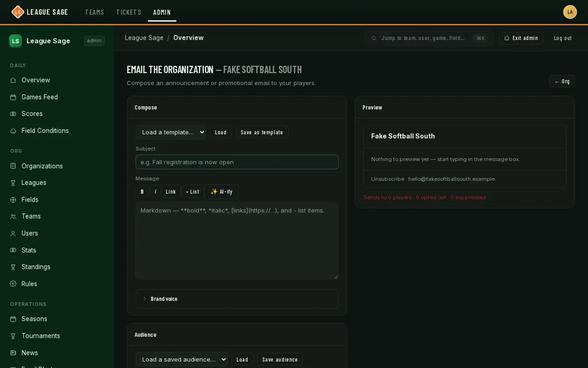Click the News newspaper icon
Screen dimensions: 588x368
(13, 353)
